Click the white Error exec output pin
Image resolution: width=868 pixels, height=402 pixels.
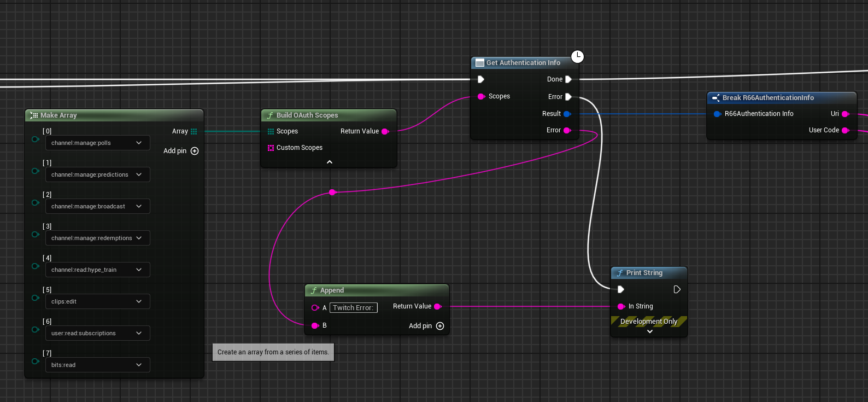(568, 97)
